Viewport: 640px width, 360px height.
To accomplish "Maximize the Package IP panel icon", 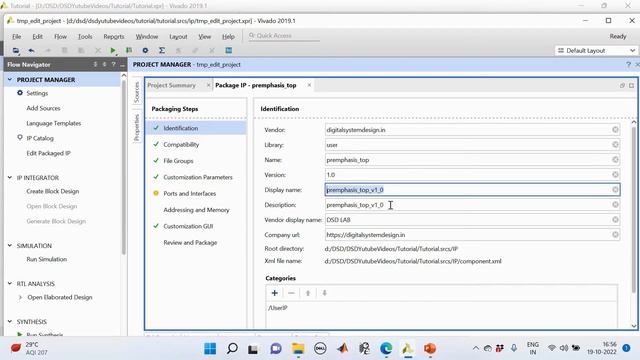I will 631,85.
